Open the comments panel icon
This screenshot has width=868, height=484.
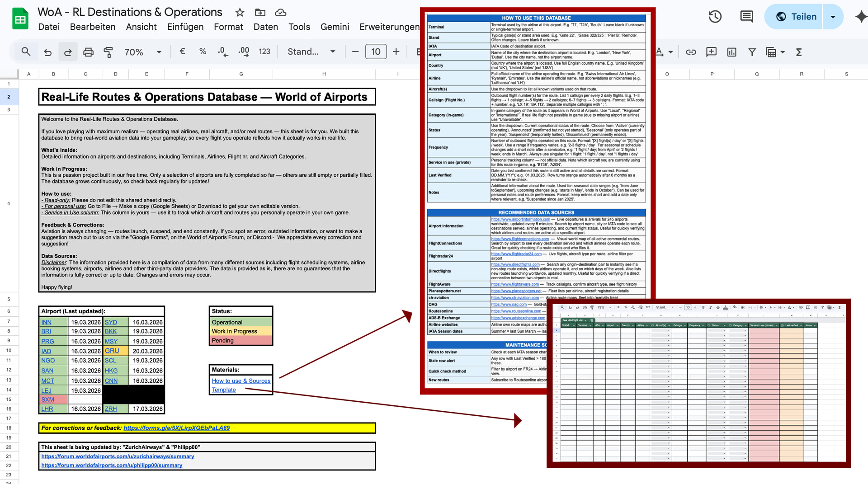(746, 17)
